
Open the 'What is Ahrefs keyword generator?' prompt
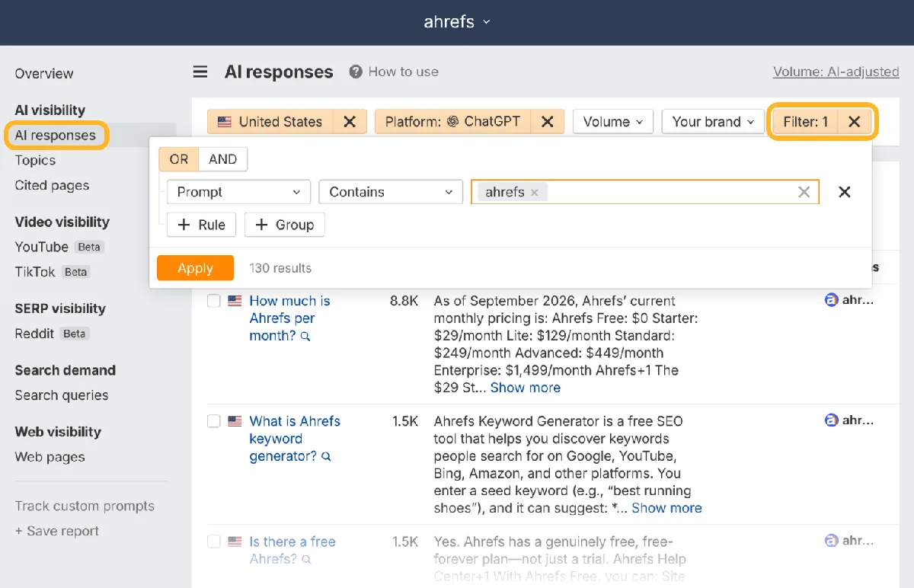tap(295, 439)
